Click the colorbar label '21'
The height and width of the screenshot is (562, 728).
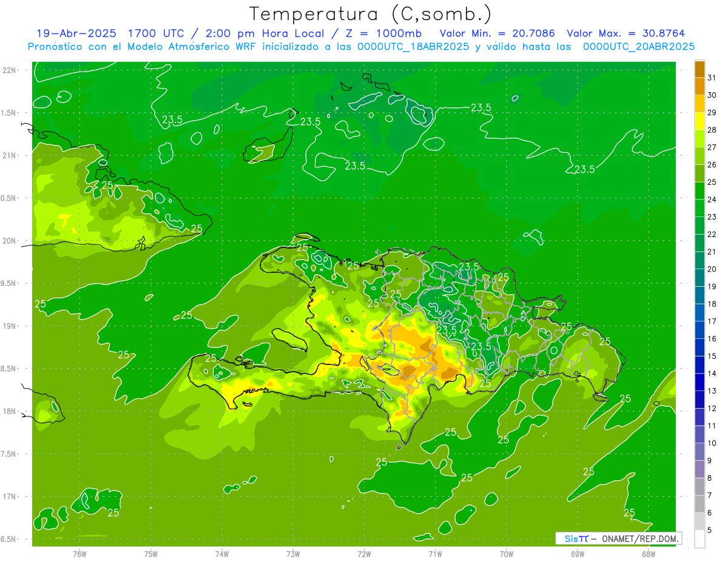712,252
